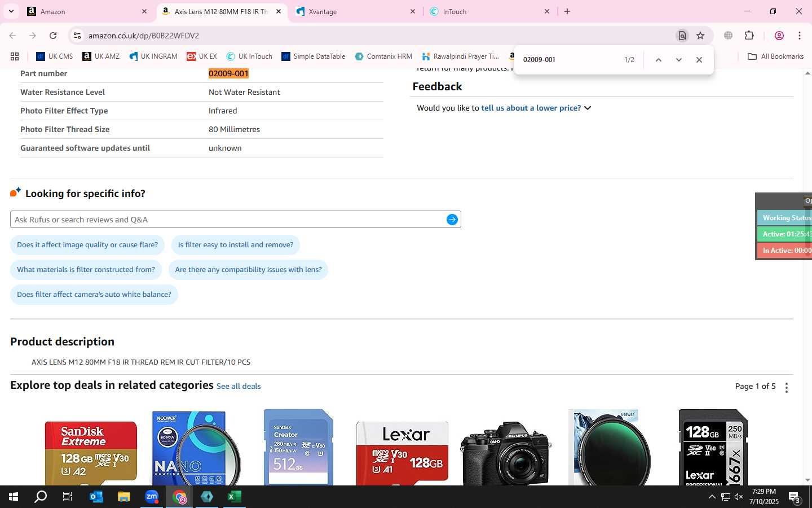Open a new browser tab

click(x=567, y=11)
